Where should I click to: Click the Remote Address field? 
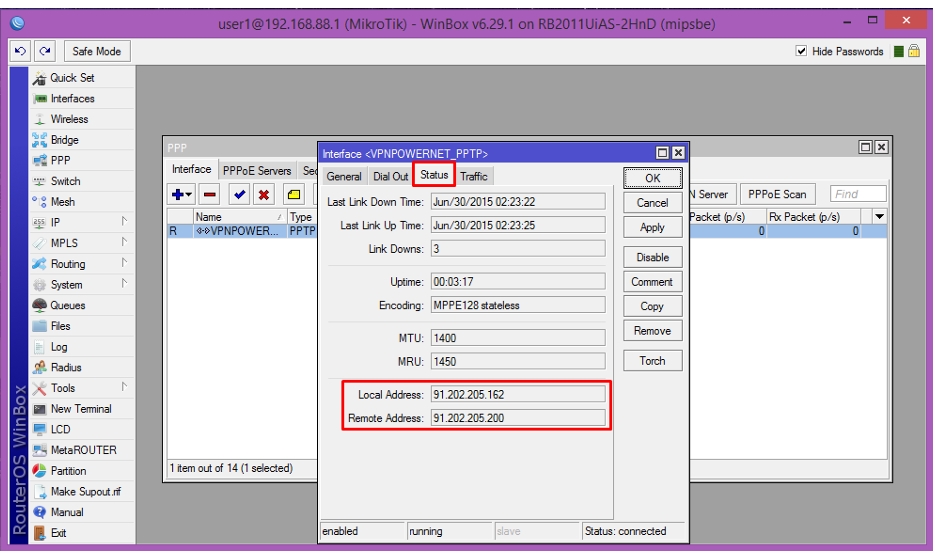518,418
